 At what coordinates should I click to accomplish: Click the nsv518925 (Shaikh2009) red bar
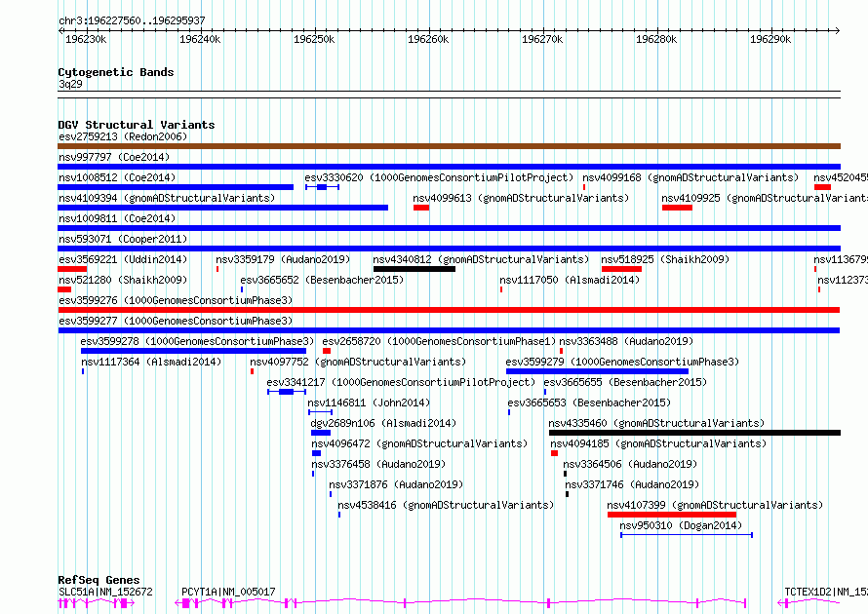[x=621, y=269]
